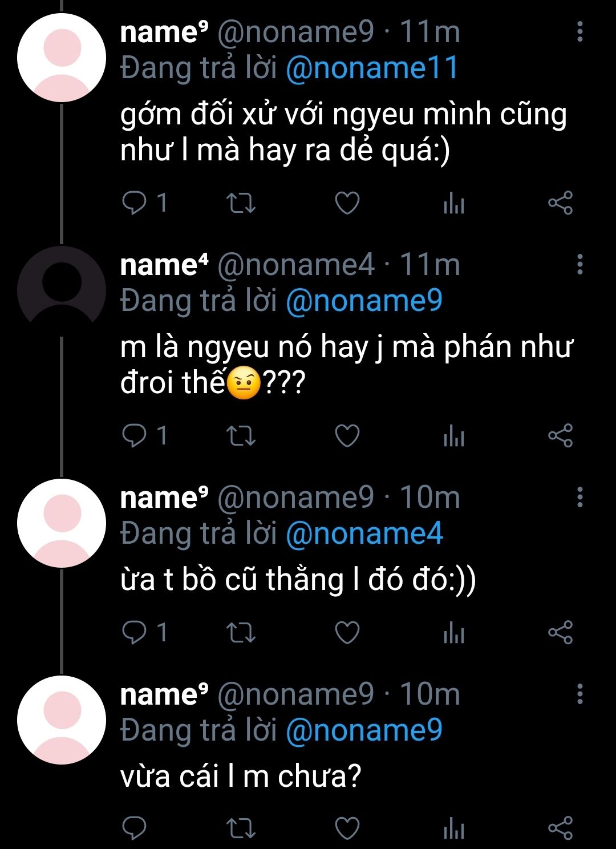This screenshot has height=849, width=616.
Task: Like the "ừa t bồ cũ" tweet
Action: click(x=347, y=632)
